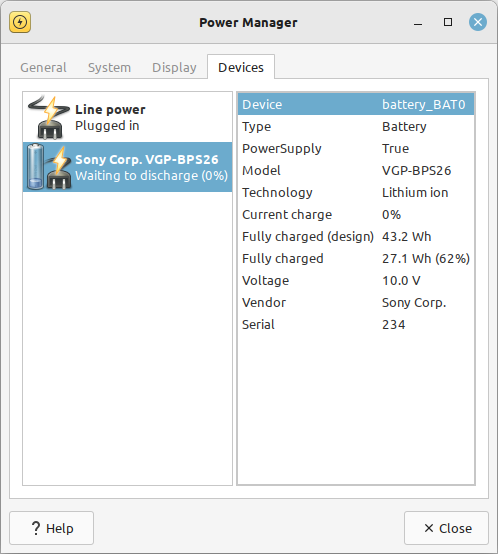Select the Serial row label
This screenshot has width=498, height=554.
point(258,324)
